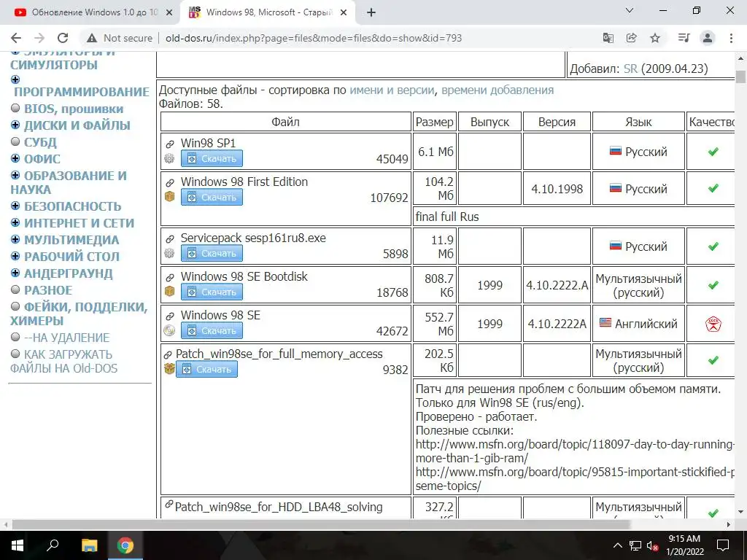Open the РАЗНОЕ sidebar category
The image size is (747, 560).
pos(48,290)
